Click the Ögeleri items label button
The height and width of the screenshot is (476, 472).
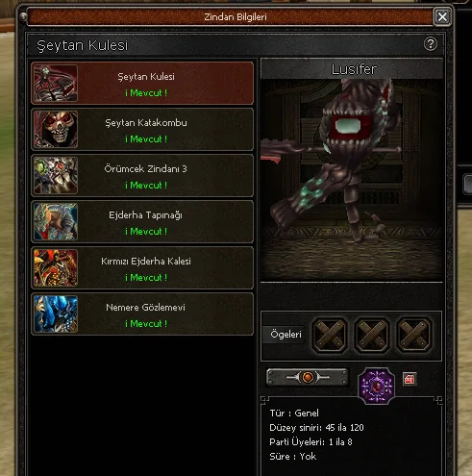pos(285,335)
